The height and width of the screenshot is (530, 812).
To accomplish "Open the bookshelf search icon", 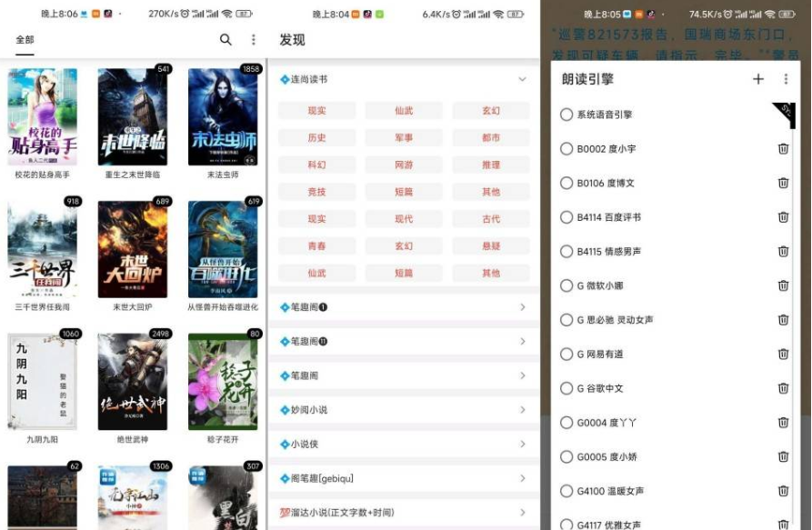I will pyautogui.click(x=226, y=39).
